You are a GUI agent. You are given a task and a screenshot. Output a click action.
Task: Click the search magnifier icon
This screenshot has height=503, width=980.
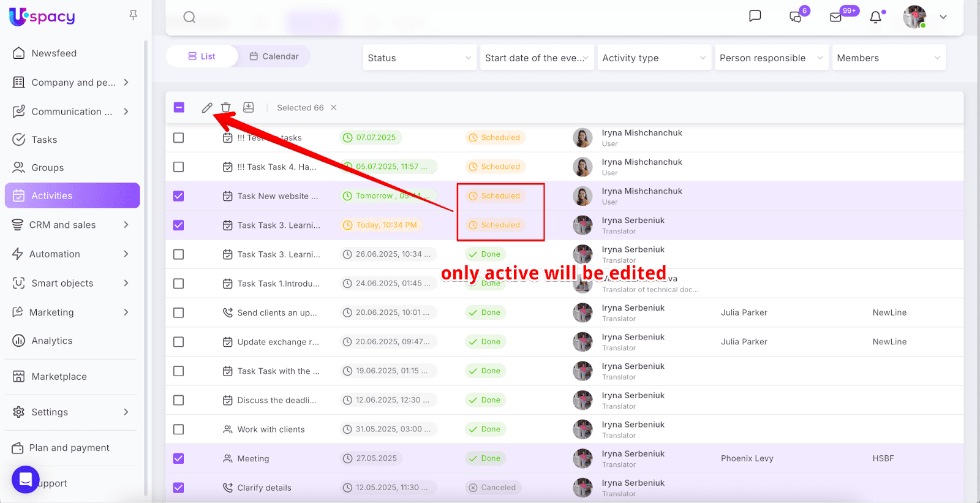click(189, 17)
